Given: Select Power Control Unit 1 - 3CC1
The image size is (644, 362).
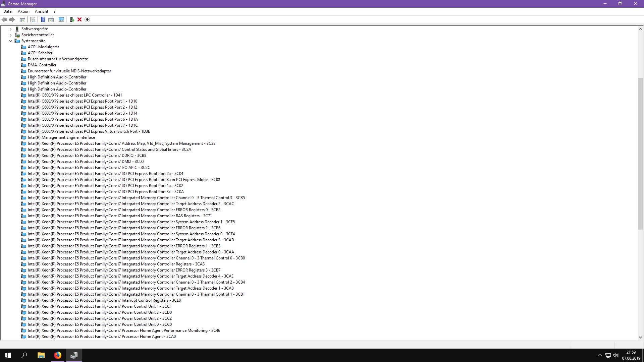Looking at the screenshot, I should 100,306.
